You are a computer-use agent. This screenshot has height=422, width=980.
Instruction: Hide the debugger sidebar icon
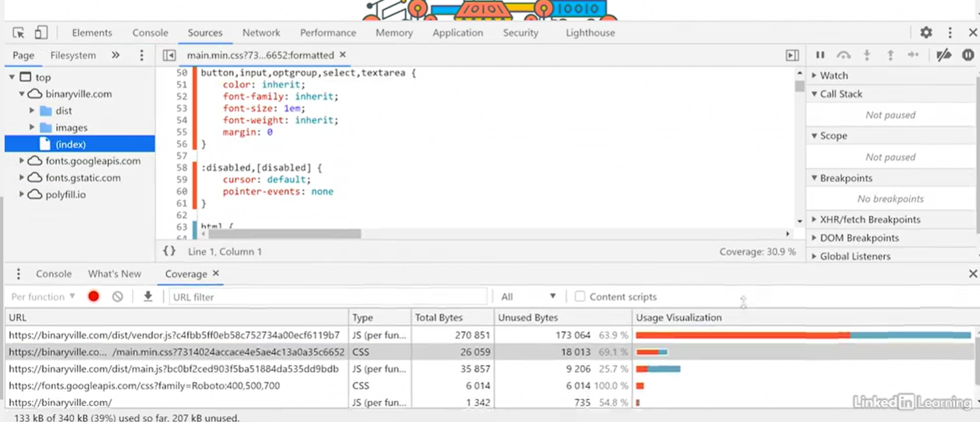tap(792, 55)
